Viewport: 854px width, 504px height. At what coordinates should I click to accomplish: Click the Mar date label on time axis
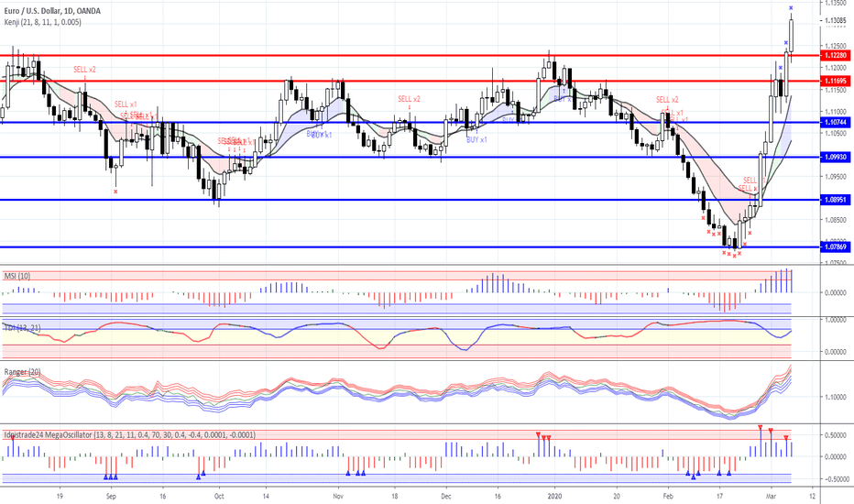pyautogui.click(x=771, y=497)
